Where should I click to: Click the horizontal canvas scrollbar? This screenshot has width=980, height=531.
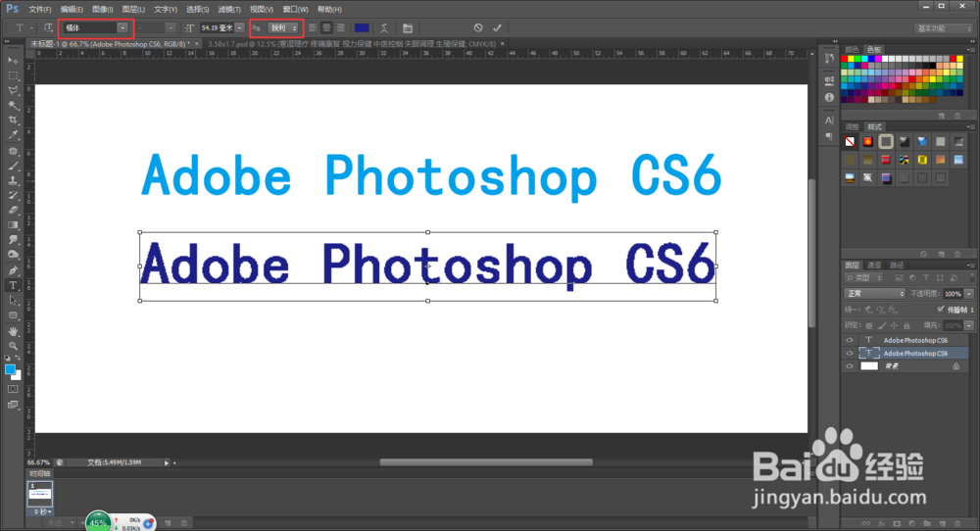(486, 462)
